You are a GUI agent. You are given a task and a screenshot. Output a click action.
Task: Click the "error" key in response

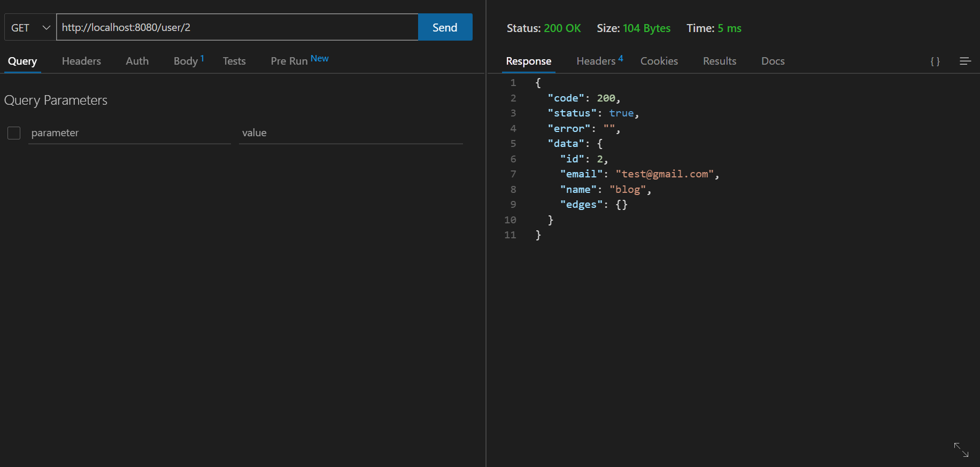(x=569, y=128)
